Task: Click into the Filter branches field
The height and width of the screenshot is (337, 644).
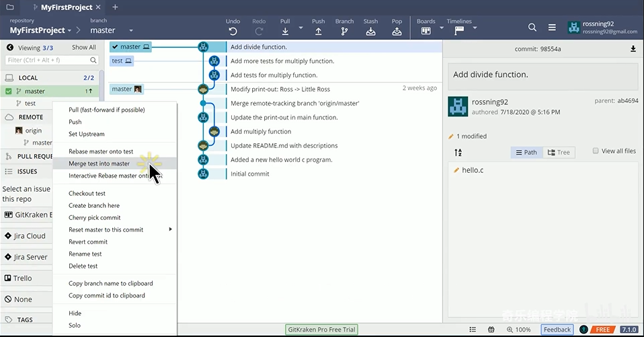Action: pyautogui.click(x=51, y=60)
